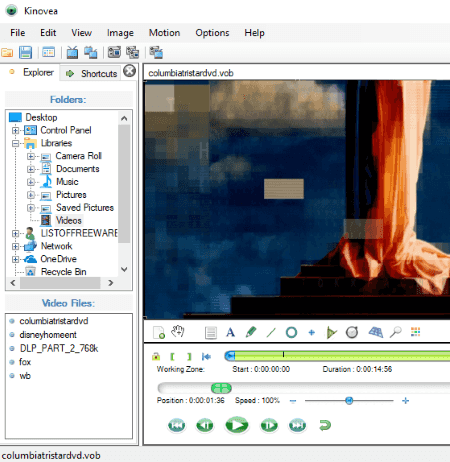Select the two capture screens icon
The width and height of the screenshot is (450, 462).
coord(132,52)
